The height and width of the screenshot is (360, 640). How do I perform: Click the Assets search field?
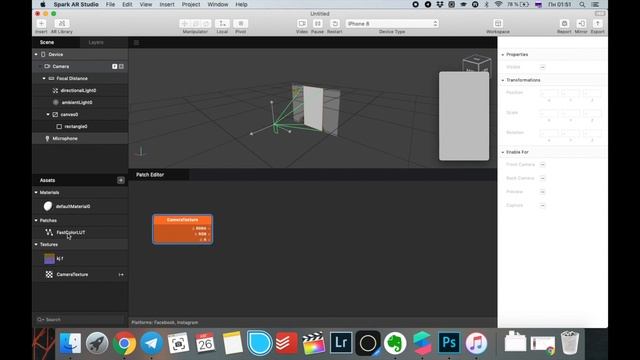pos(80,320)
